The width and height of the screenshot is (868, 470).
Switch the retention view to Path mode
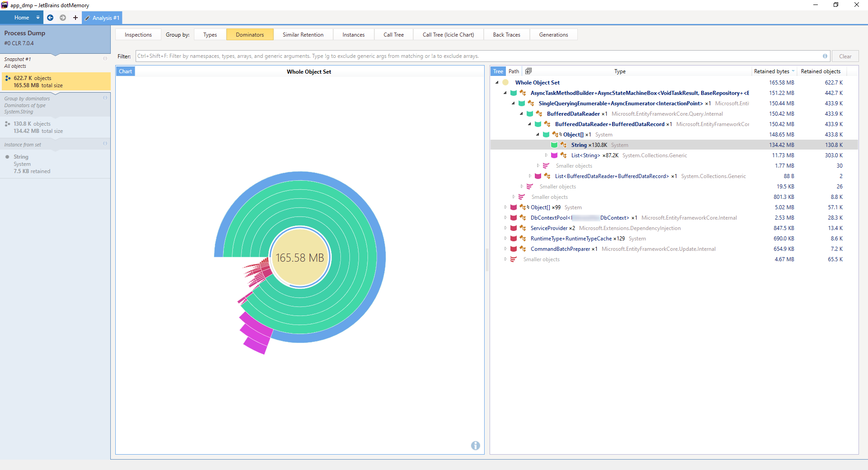coord(513,71)
